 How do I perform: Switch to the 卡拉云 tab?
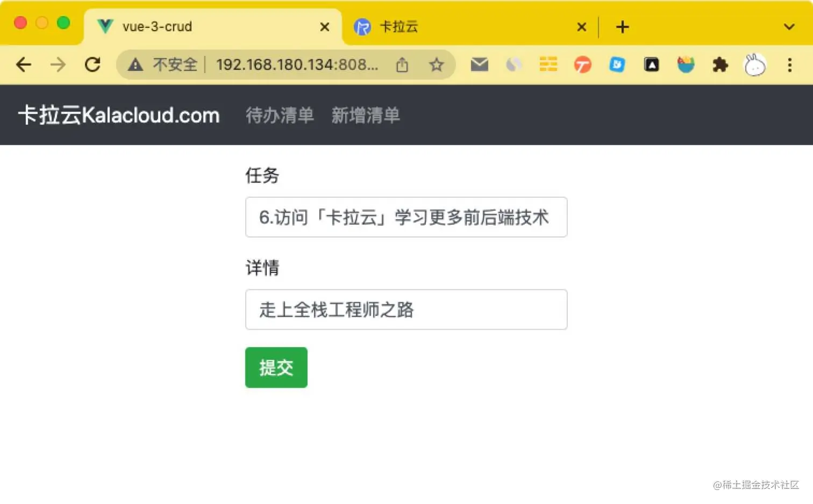(470, 27)
